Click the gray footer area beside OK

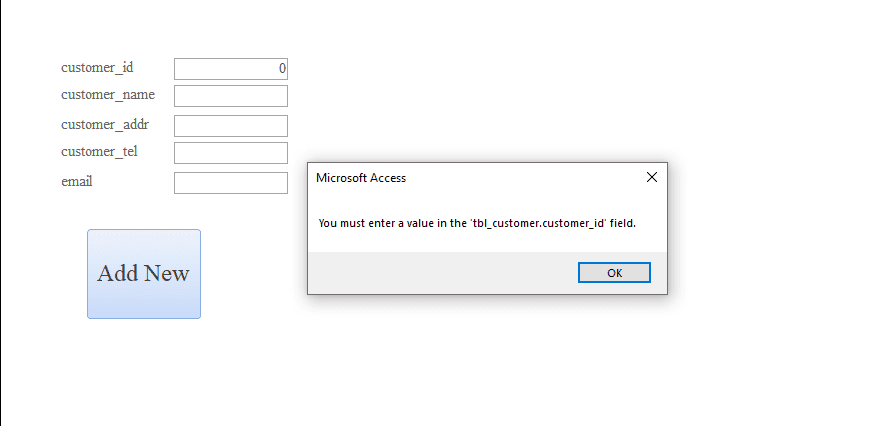tap(443, 273)
